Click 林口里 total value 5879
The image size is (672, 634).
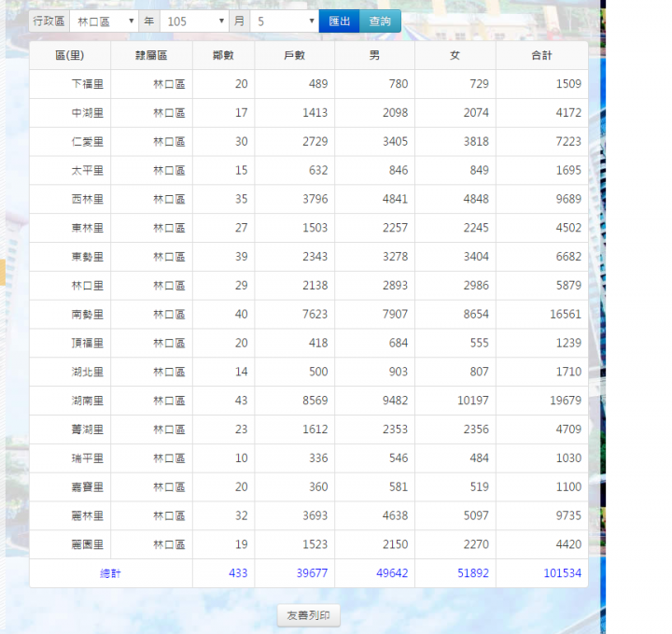[568, 286]
